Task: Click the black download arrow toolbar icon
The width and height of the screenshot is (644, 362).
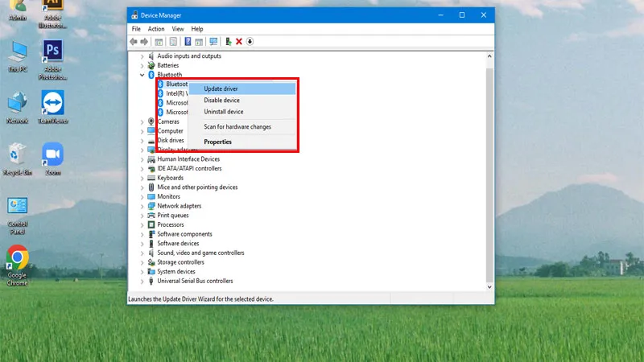Action: tap(250, 42)
